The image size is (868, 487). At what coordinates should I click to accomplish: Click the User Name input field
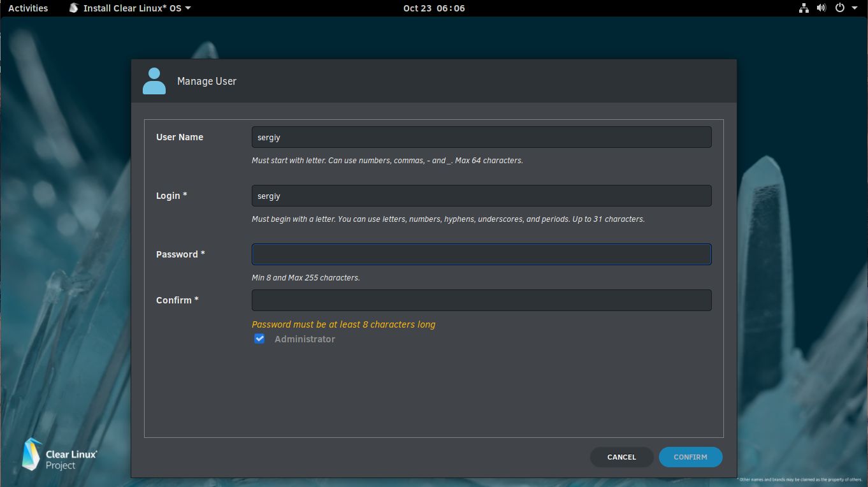click(x=482, y=137)
